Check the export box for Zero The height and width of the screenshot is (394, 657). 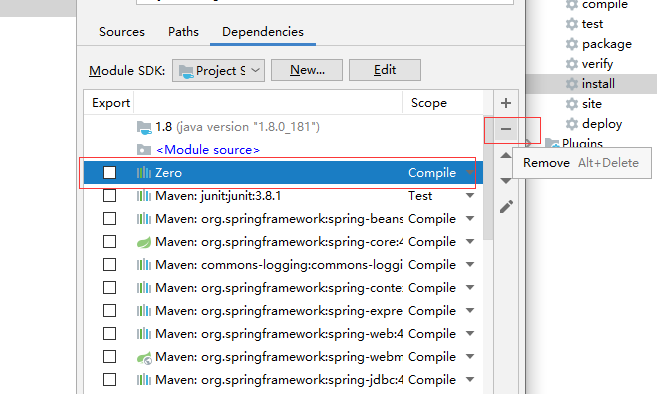[x=109, y=173]
